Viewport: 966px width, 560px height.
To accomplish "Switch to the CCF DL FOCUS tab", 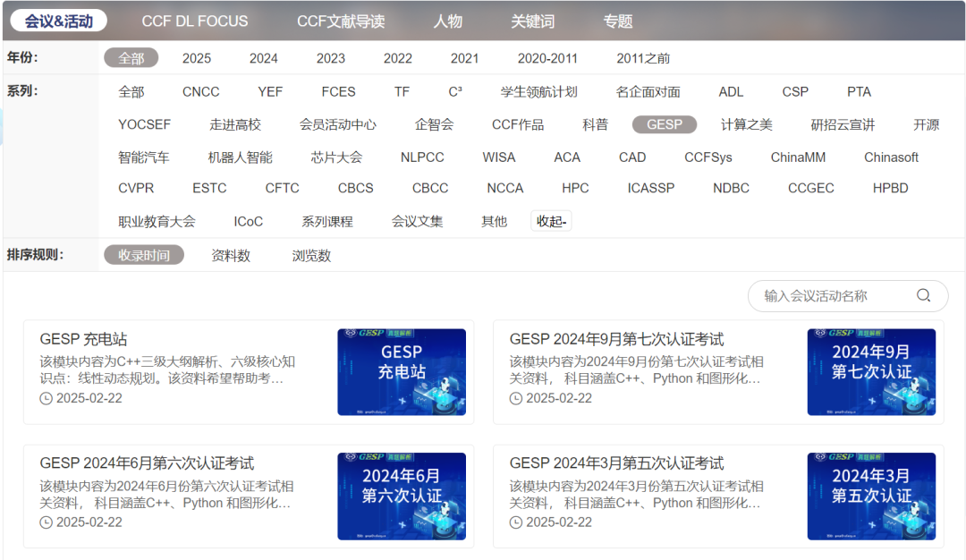I will (x=195, y=21).
